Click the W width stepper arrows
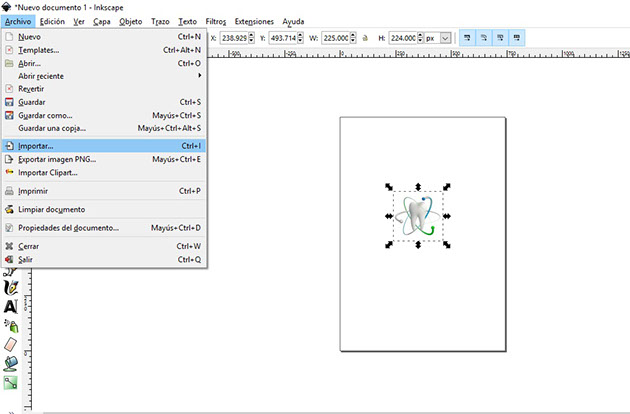Viewport: 630px width, 414px height. (353, 38)
